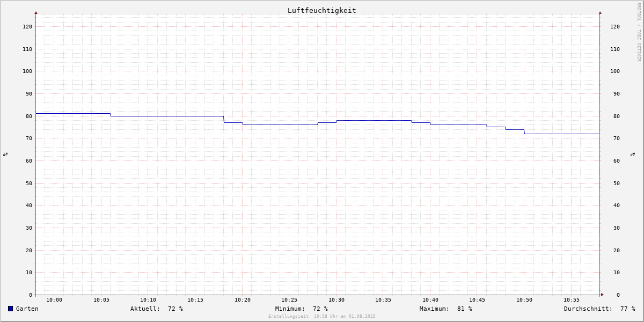Click the 10:25 x-axis time label
644x322 pixels.
pyautogui.click(x=289, y=299)
